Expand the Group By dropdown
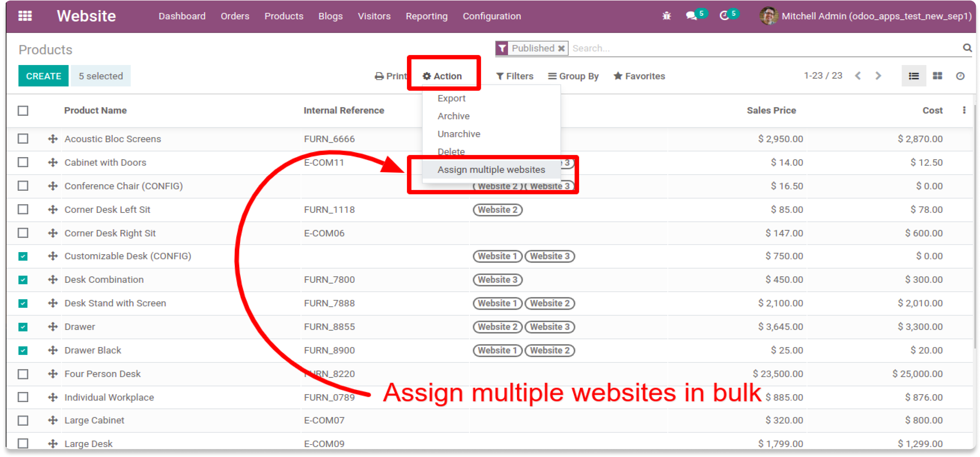This screenshot has height=457, width=980. 573,76
